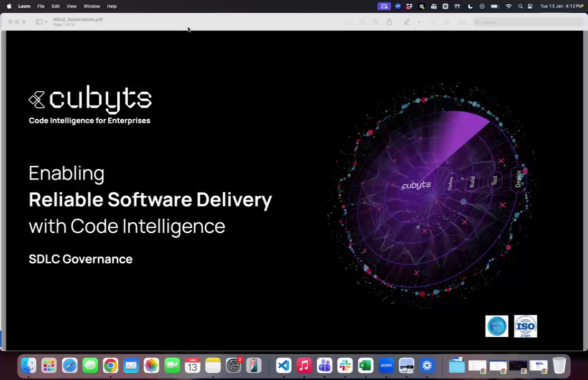Open the Downloads folder stack in Dock
588x380 pixels.
click(457, 365)
